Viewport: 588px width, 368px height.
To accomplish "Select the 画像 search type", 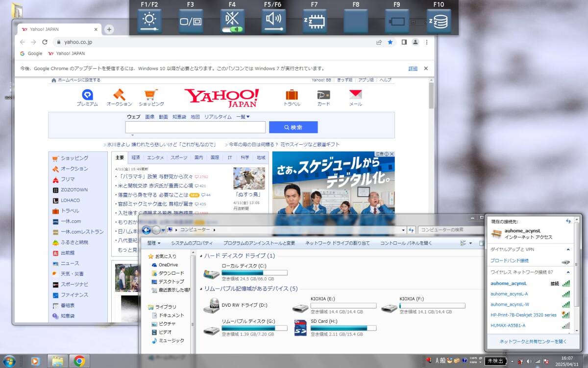I will (149, 117).
